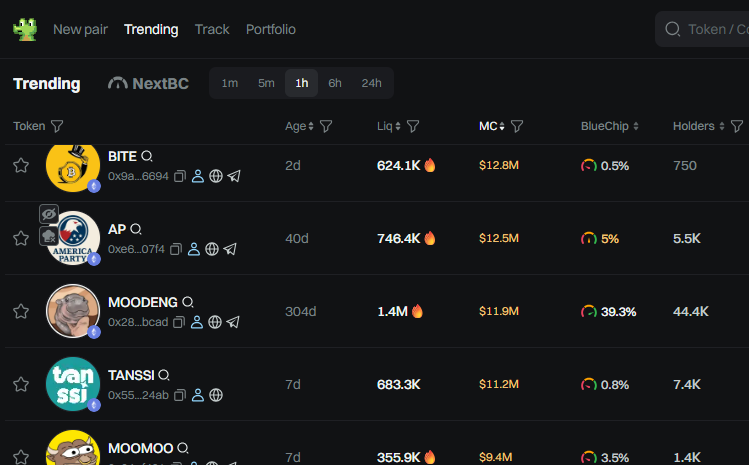
Task: Open the Token column filter
Action: 57,126
